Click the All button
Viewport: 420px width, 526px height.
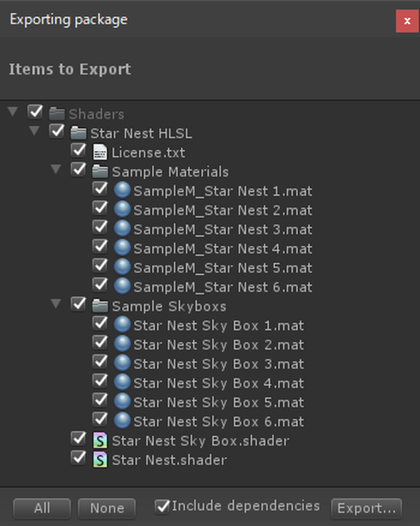(x=42, y=508)
